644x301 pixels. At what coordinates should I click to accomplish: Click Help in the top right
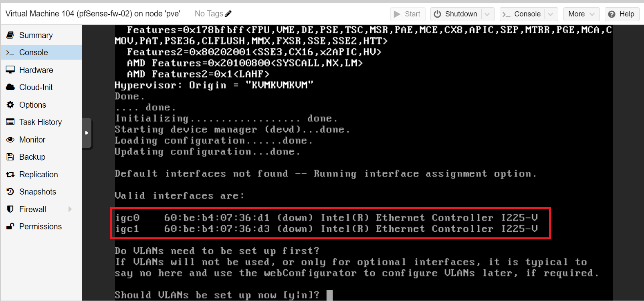pyautogui.click(x=622, y=14)
